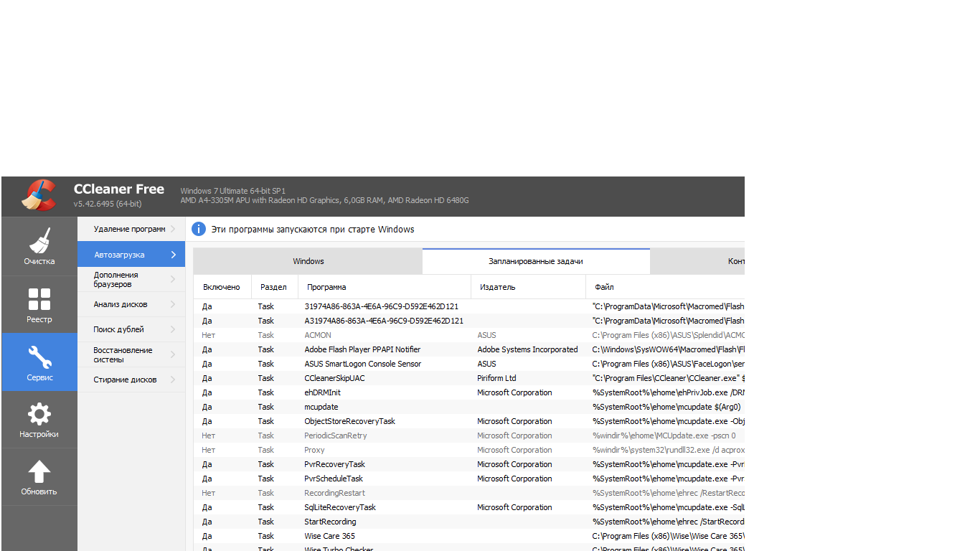Open Удаление программ menu item
Viewport: 980px width, 551px height.
point(131,229)
